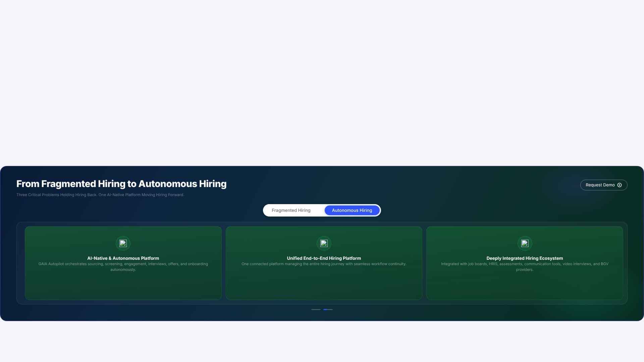Click the Unified End-to-End Hiring Platform icon
The image size is (644, 362).
pos(324,243)
